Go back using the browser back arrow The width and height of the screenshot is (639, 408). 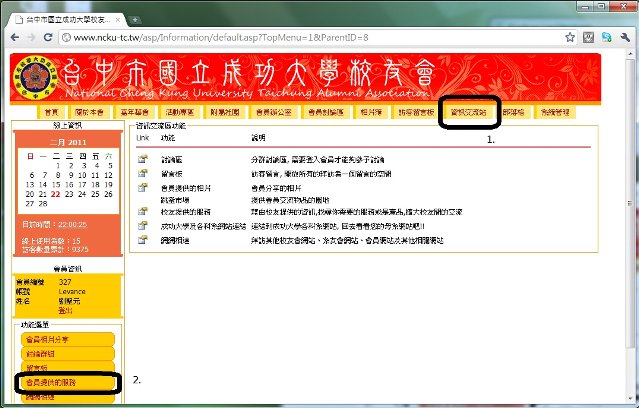point(12,38)
